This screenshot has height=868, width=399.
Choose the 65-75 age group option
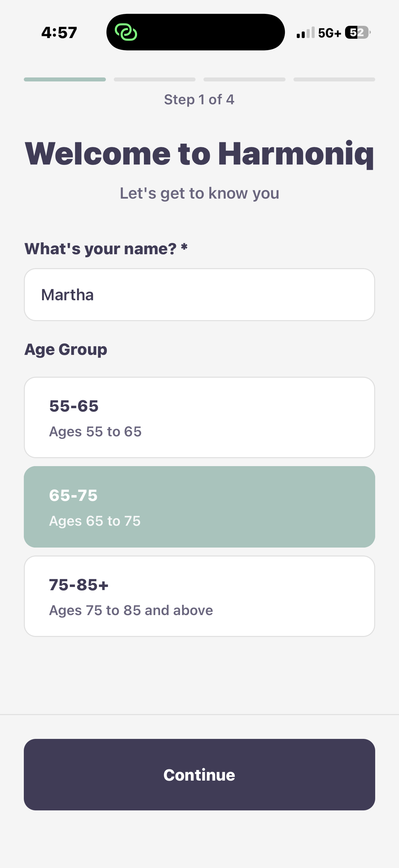pyautogui.click(x=199, y=506)
